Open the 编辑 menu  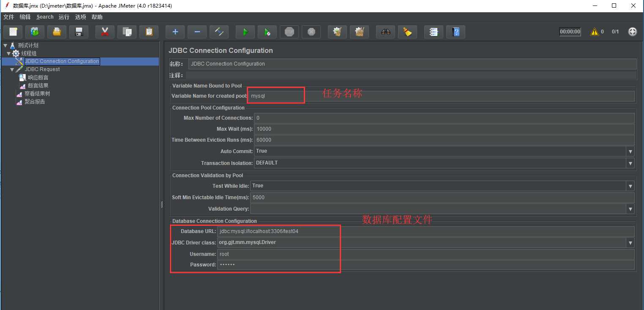pos(25,17)
